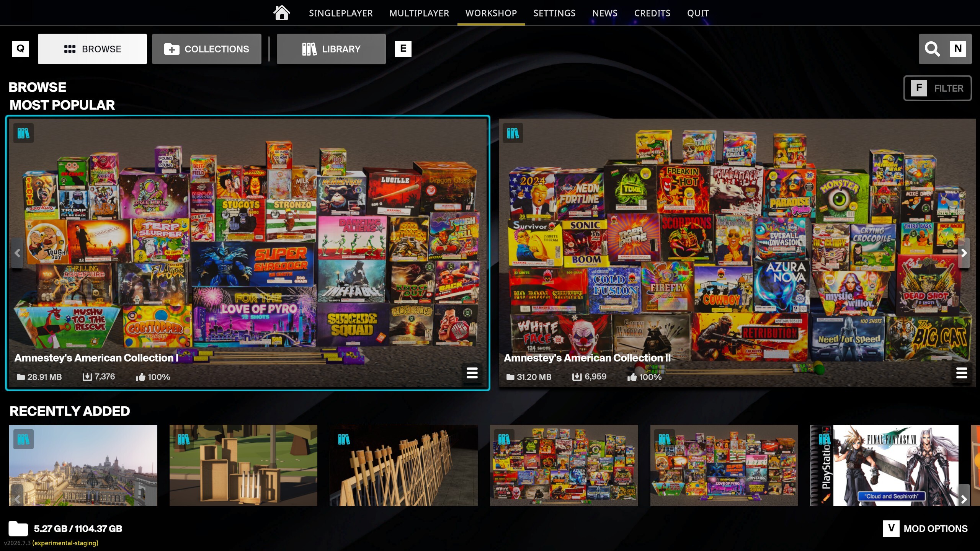Click the 28.91 MB file size label
980x551 pixels.
point(39,377)
